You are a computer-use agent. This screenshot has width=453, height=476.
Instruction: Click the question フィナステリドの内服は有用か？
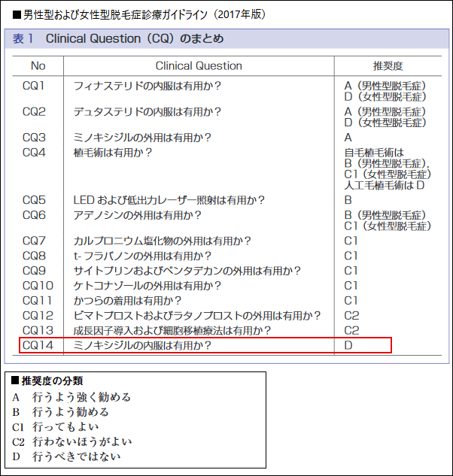tap(147, 86)
